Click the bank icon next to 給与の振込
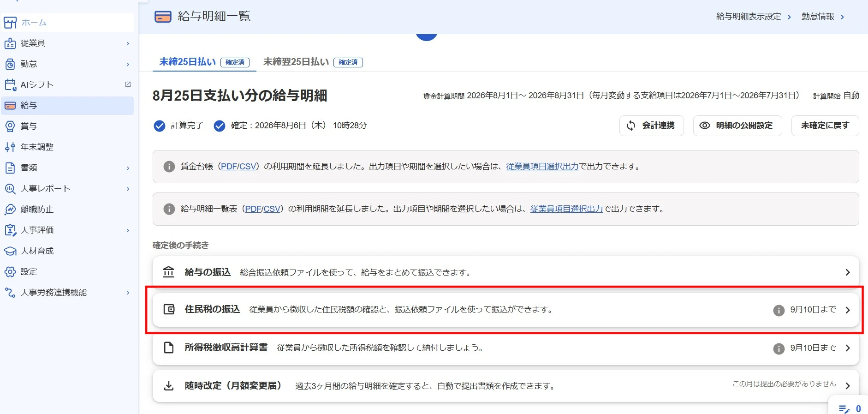Viewport: 868px width, 414px height. 169,272
